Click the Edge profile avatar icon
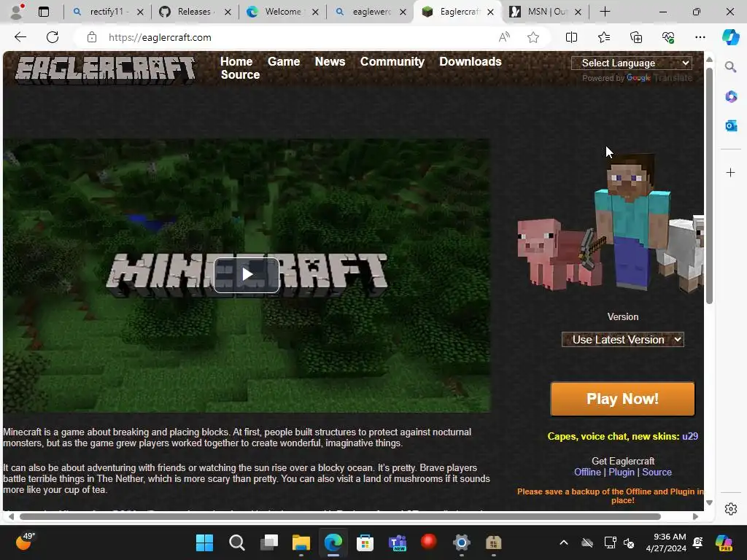The width and height of the screenshot is (747, 560). pyautogui.click(x=17, y=12)
